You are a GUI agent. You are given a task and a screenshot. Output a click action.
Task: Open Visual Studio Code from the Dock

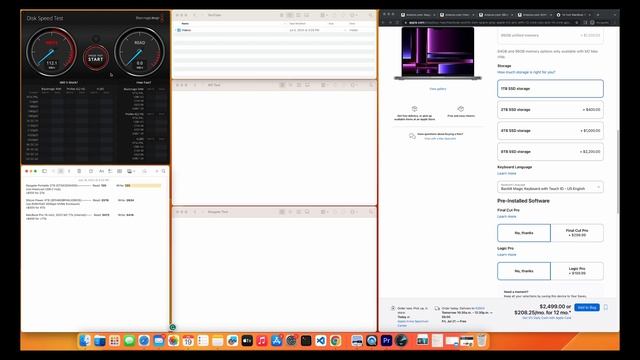pos(320,340)
